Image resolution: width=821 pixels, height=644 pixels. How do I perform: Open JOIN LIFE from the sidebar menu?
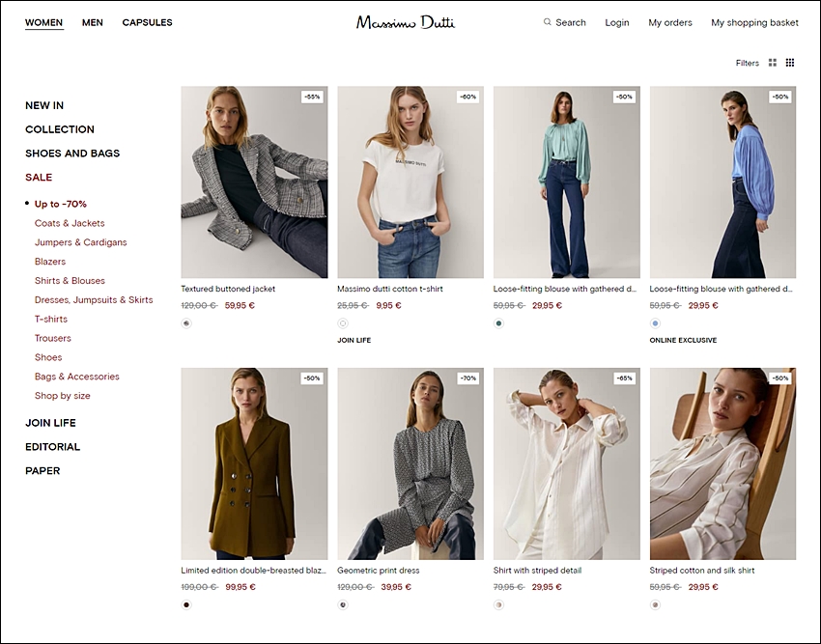coord(50,423)
